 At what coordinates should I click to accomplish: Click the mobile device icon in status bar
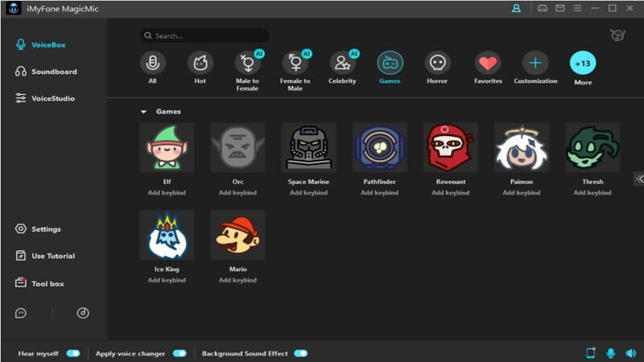coord(591,353)
